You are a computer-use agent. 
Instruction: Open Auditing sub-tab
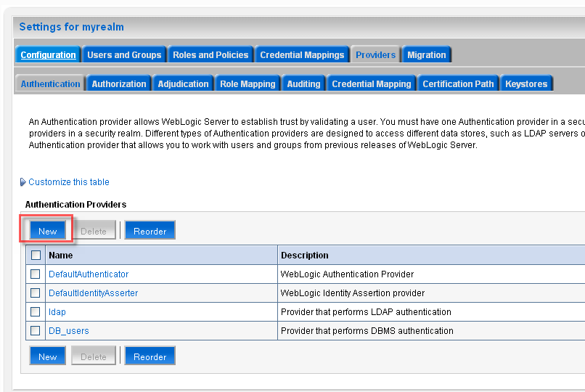coord(303,84)
